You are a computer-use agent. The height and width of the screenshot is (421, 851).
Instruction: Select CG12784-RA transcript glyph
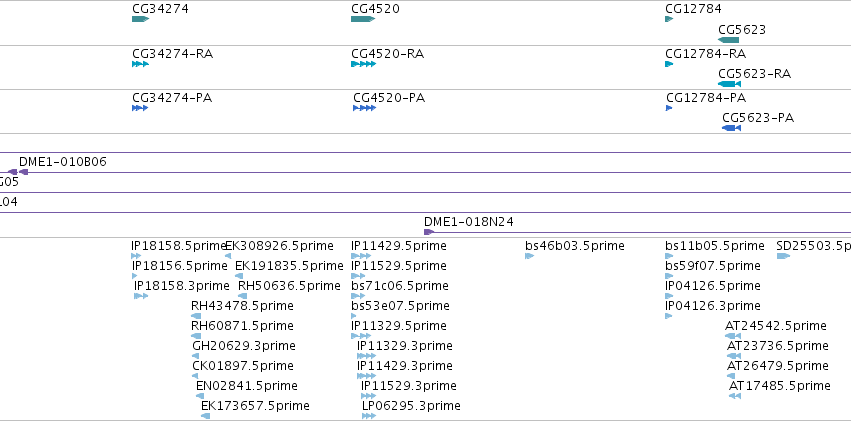(x=669, y=64)
